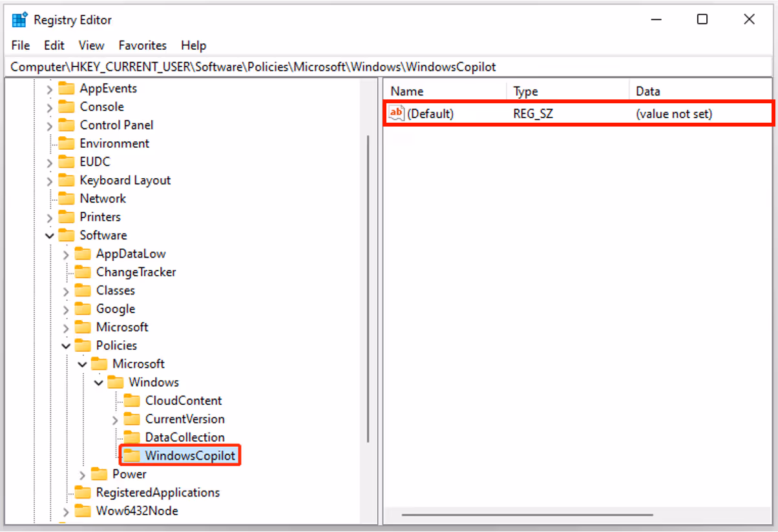The width and height of the screenshot is (778, 532).
Task: Click the DataCollection folder icon
Action: [x=132, y=437]
